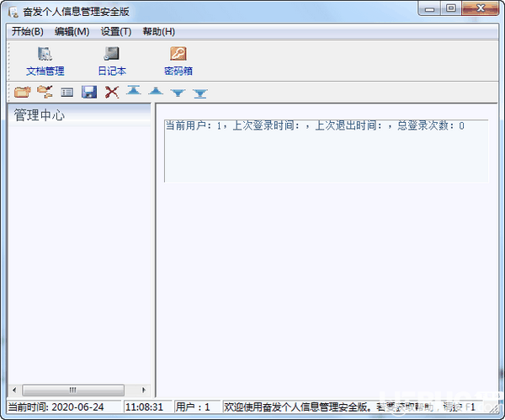
Task: Click the 11:08:31 time in status bar
Action: point(148,407)
